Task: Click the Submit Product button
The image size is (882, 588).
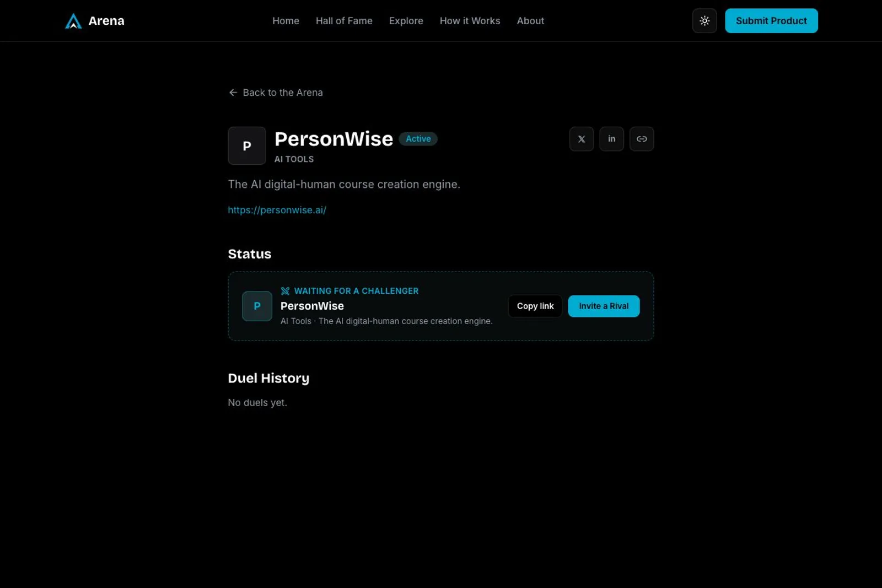Action: (771, 21)
